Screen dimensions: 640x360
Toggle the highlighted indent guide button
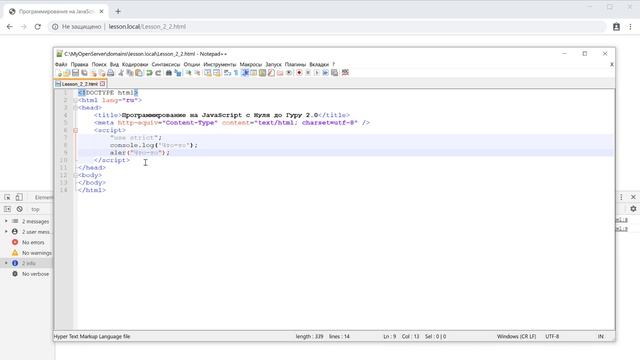click(245, 73)
